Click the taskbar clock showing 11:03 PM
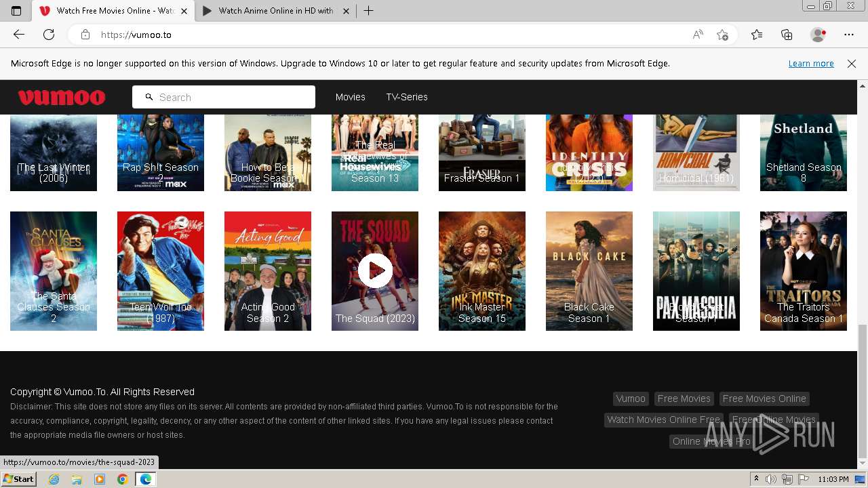 833,479
